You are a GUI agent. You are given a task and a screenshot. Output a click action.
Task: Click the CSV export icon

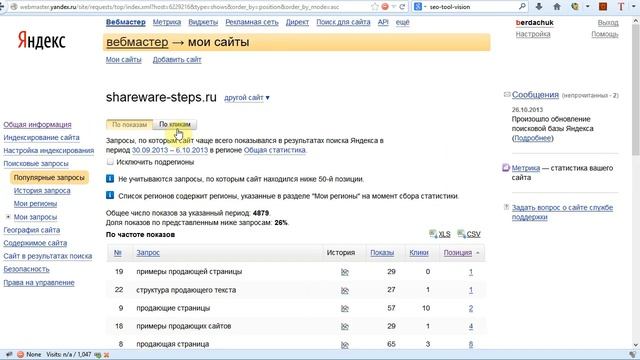[461, 234]
